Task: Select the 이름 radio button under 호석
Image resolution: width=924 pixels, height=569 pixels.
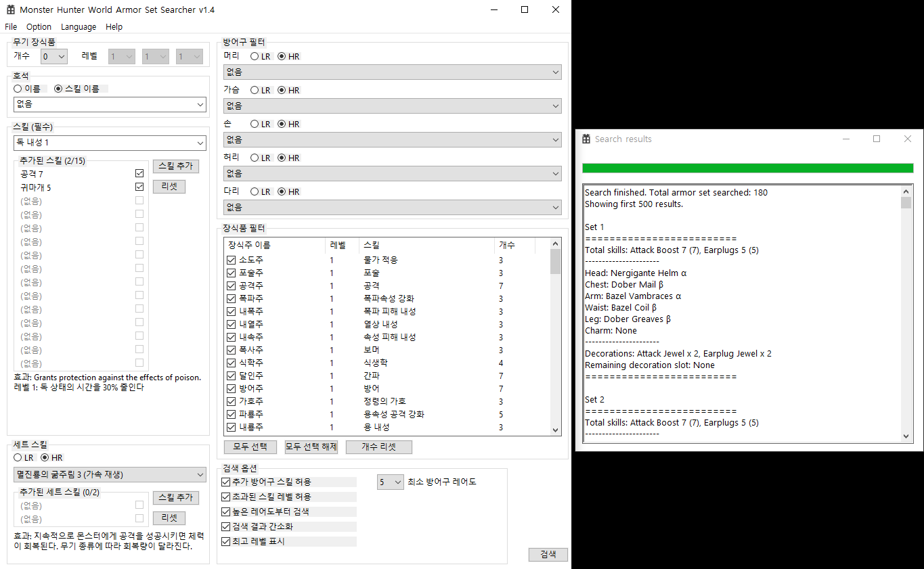Action: 18,89
